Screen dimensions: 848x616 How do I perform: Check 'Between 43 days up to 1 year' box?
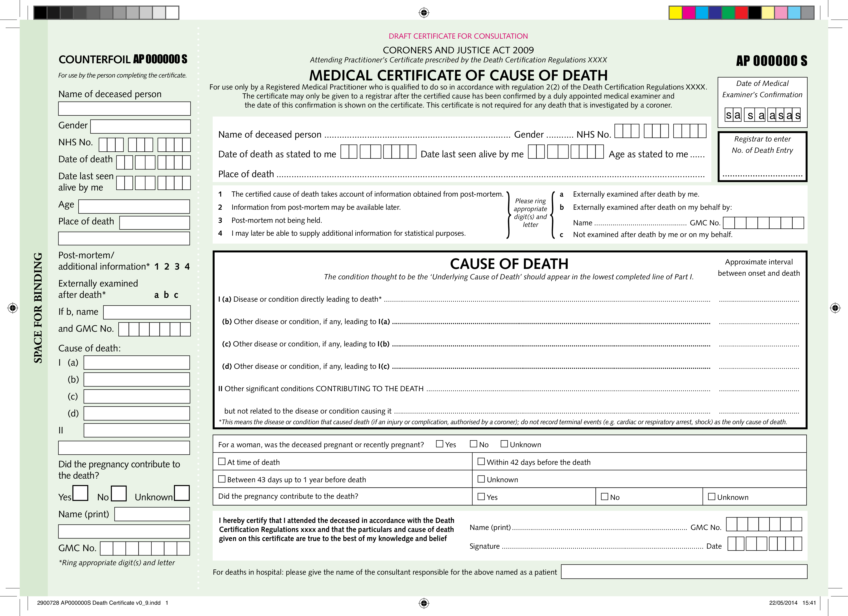point(222,479)
